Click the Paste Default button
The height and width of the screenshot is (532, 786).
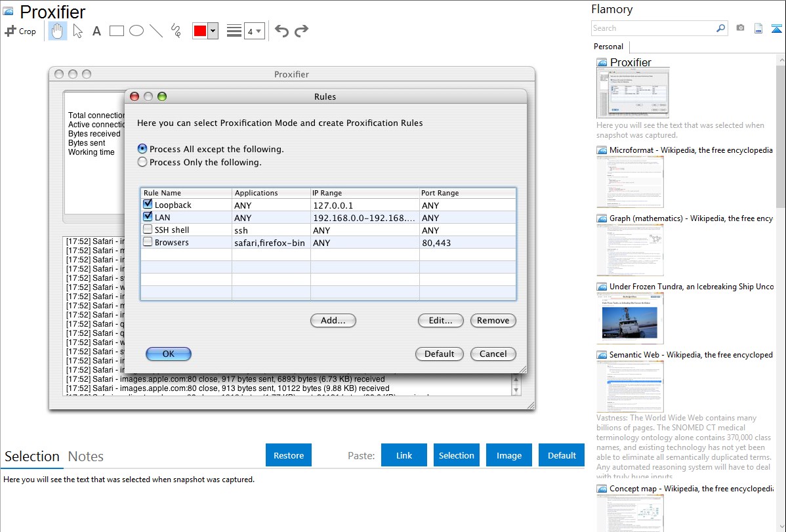pyautogui.click(x=562, y=455)
